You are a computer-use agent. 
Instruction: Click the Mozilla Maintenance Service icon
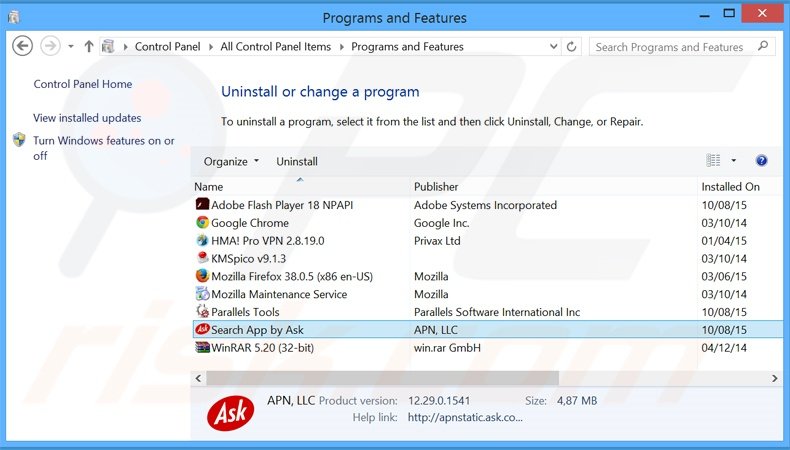pos(202,294)
